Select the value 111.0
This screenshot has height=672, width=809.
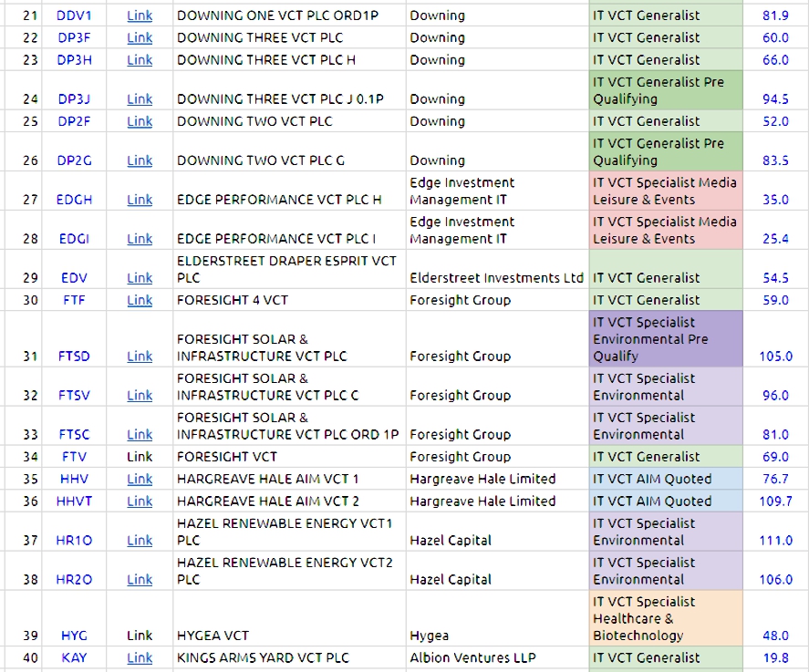pos(775,541)
